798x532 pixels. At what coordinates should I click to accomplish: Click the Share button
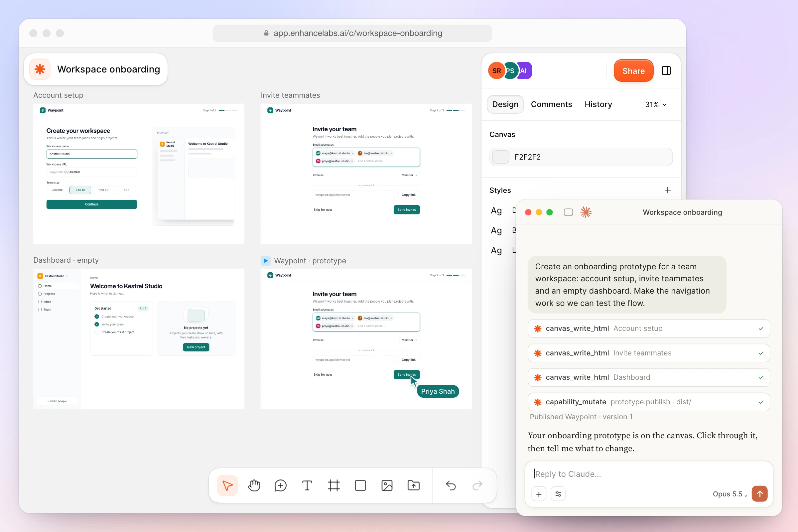(633, 70)
